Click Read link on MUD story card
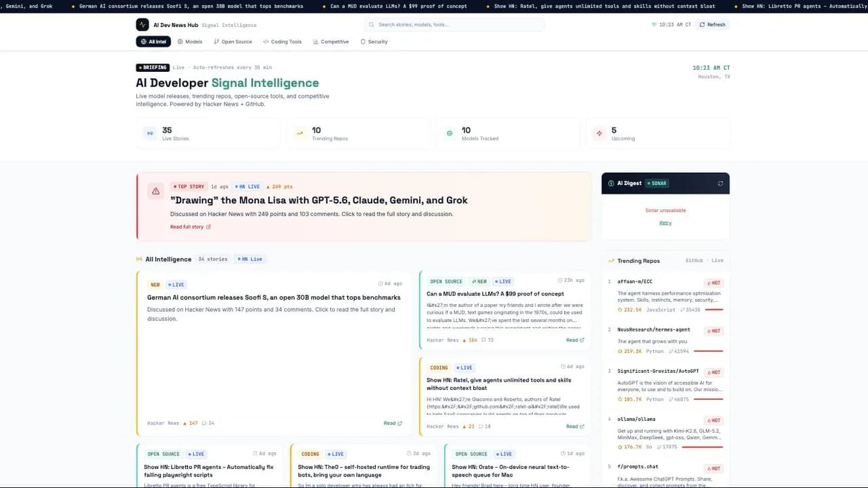The width and height of the screenshot is (868, 488). [x=575, y=340]
